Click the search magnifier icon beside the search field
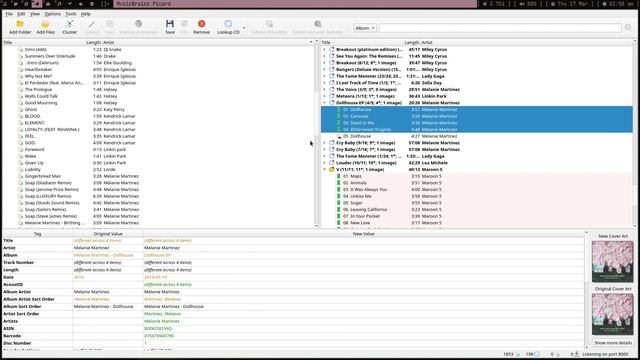The image size is (640, 360). 628,28
